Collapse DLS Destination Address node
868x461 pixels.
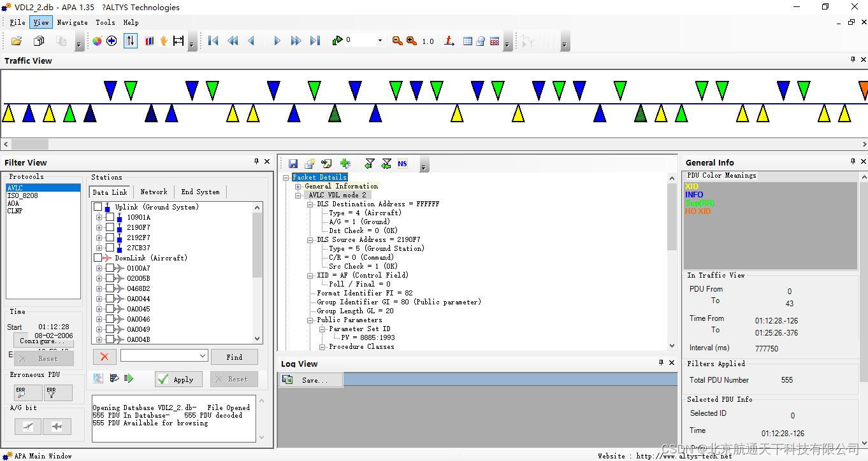click(x=310, y=204)
